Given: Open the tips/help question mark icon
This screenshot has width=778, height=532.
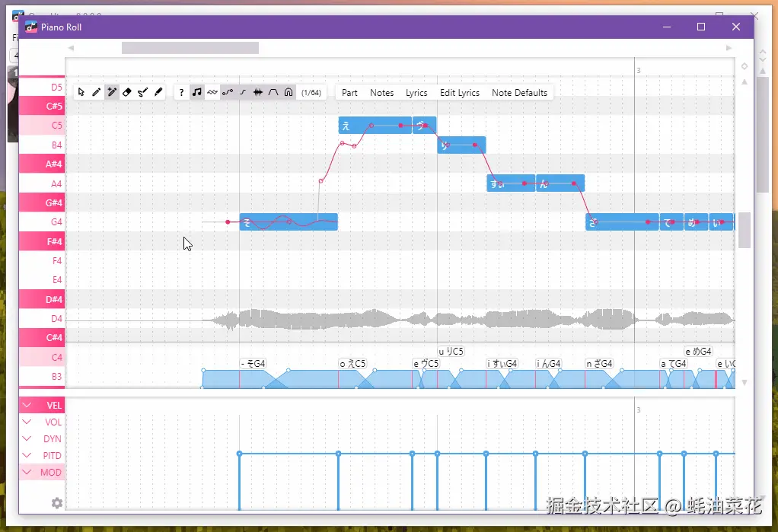Looking at the screenshot, I should [181, 91].
